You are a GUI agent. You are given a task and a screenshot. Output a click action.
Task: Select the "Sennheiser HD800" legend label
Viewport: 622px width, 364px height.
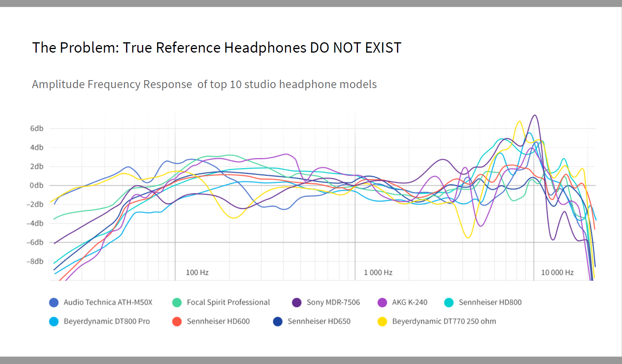tap(490, 302)
